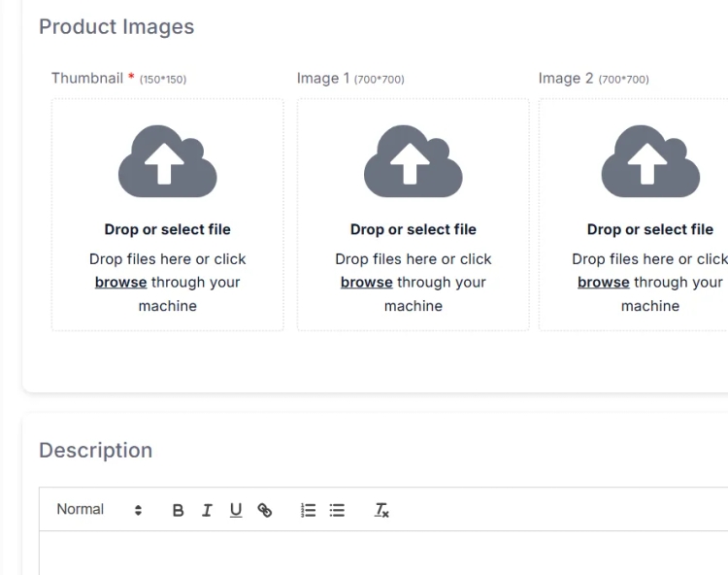The image size is (728, 575).
Task: Toggle bold formatting in description editor
Action: pyautogui.click(x=178, y=510)
